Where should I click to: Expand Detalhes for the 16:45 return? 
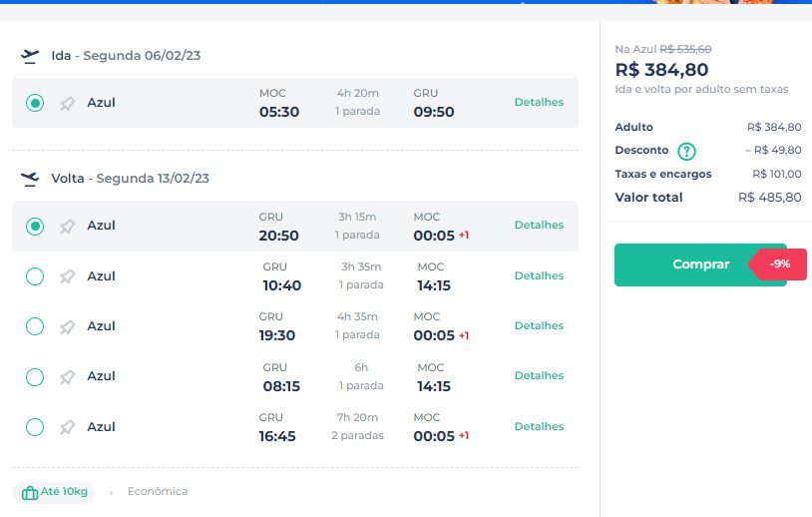click(x=539, y=426)
